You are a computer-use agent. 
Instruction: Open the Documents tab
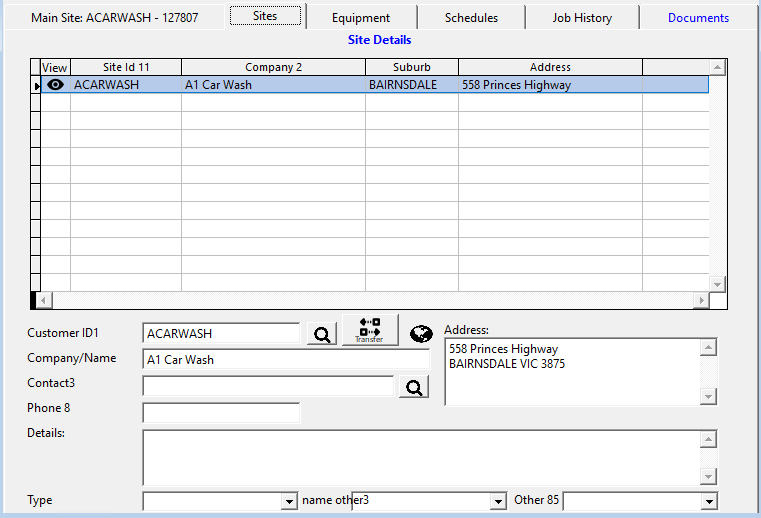point(698,18)
